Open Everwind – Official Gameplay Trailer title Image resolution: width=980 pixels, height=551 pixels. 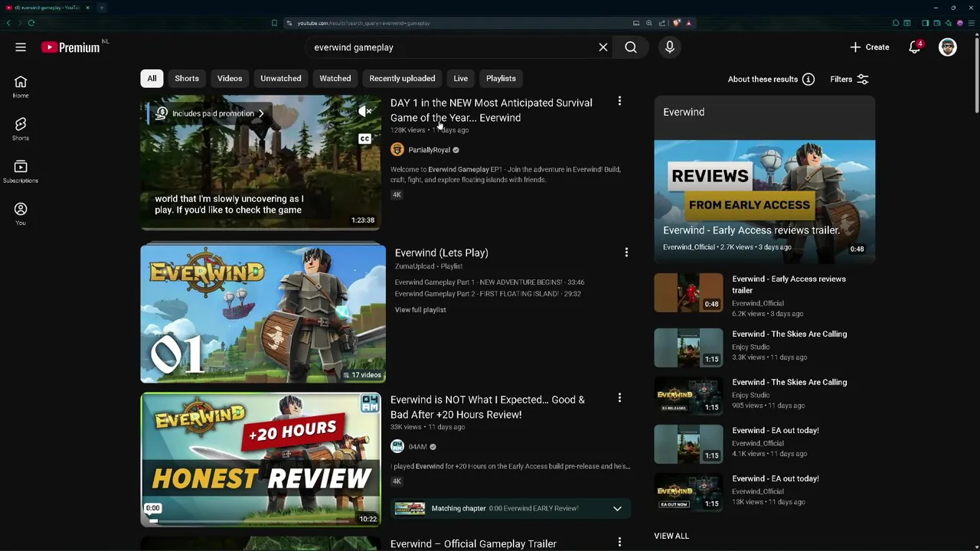click(x=473, y=543)
